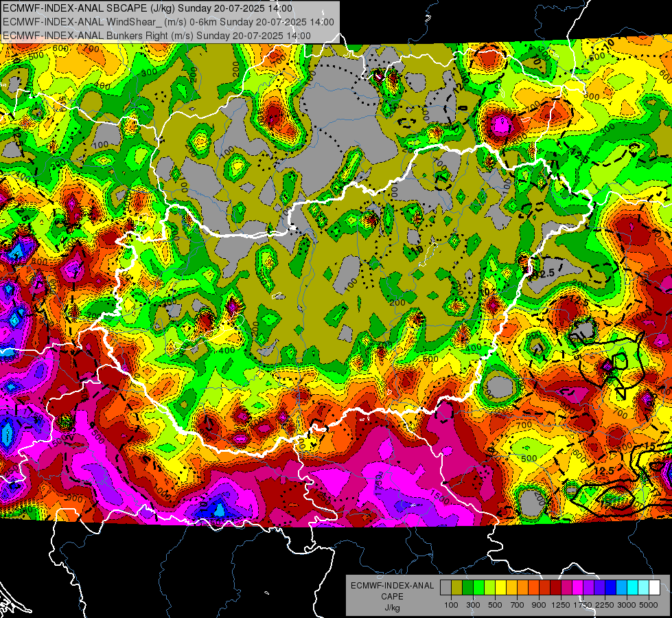Click the light cyan legend swatch
Viewport: 672px width, 618px height.
pos(644,588)
